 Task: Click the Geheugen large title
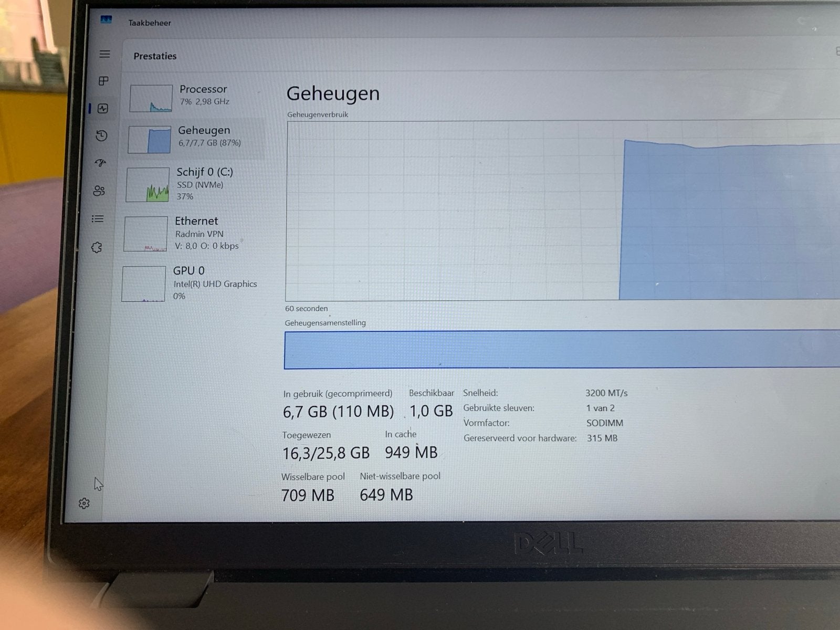coord(333,93)
